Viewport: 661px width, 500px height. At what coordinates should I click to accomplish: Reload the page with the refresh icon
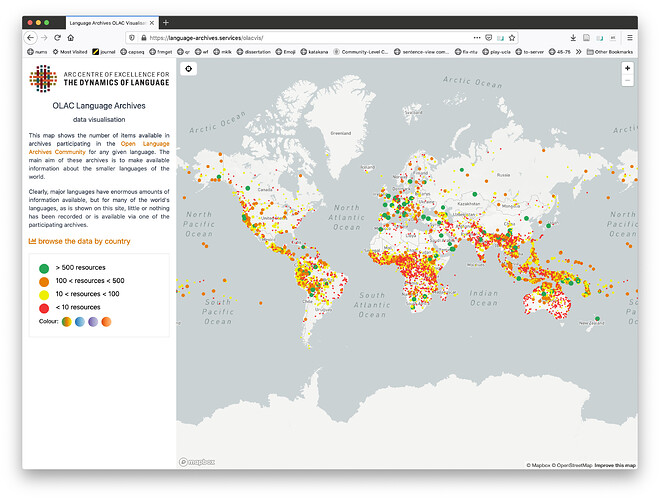[57, 38]
